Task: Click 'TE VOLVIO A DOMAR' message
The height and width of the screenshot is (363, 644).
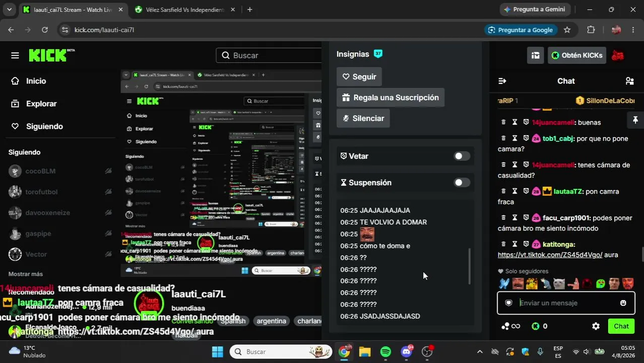Action: click(393, 222)
